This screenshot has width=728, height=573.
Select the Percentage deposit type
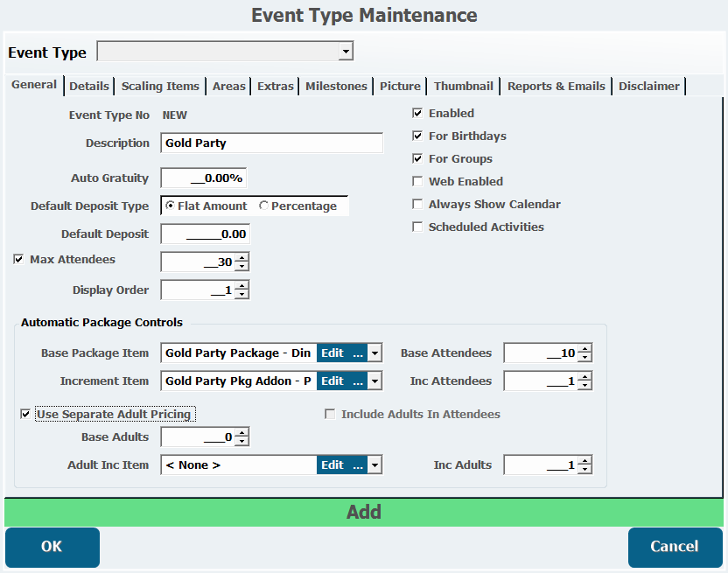click(264, 206)
